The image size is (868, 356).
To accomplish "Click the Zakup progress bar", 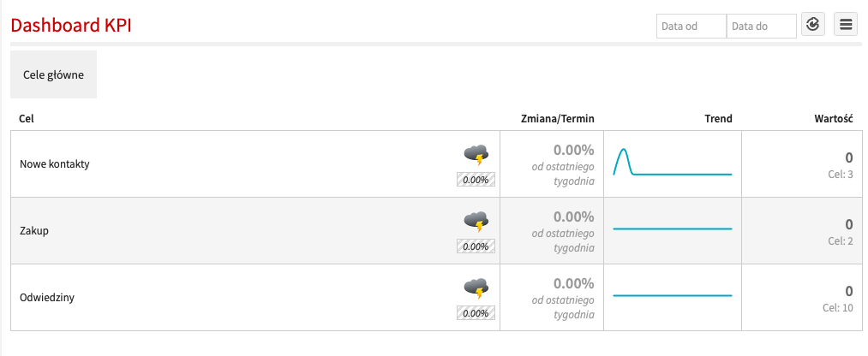I will coord(476,246).
